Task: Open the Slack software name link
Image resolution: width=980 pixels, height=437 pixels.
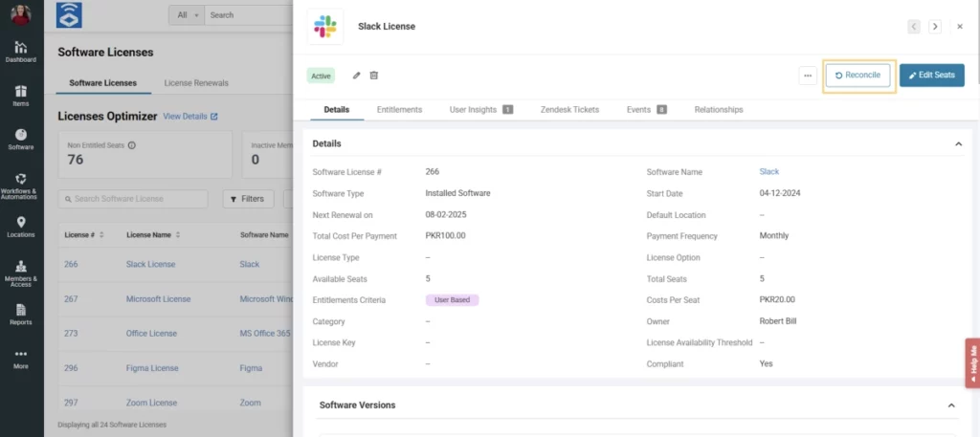Action: point(768,172)
